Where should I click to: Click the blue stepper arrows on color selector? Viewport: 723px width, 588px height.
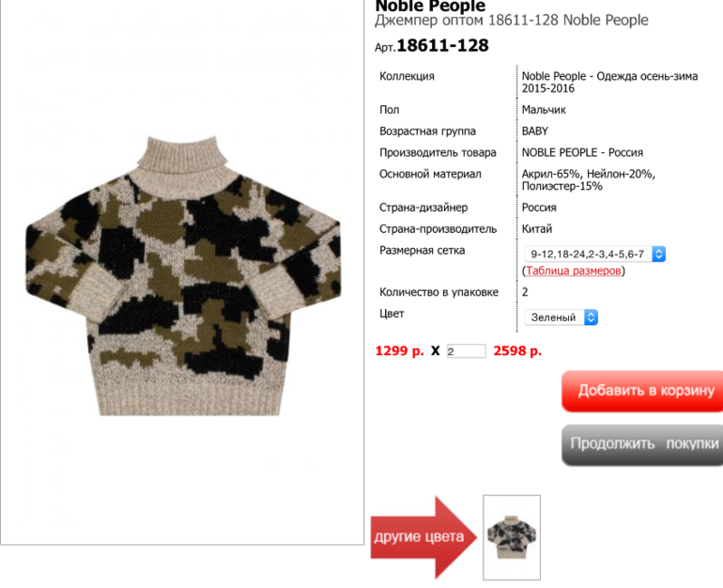pos(592,317)
